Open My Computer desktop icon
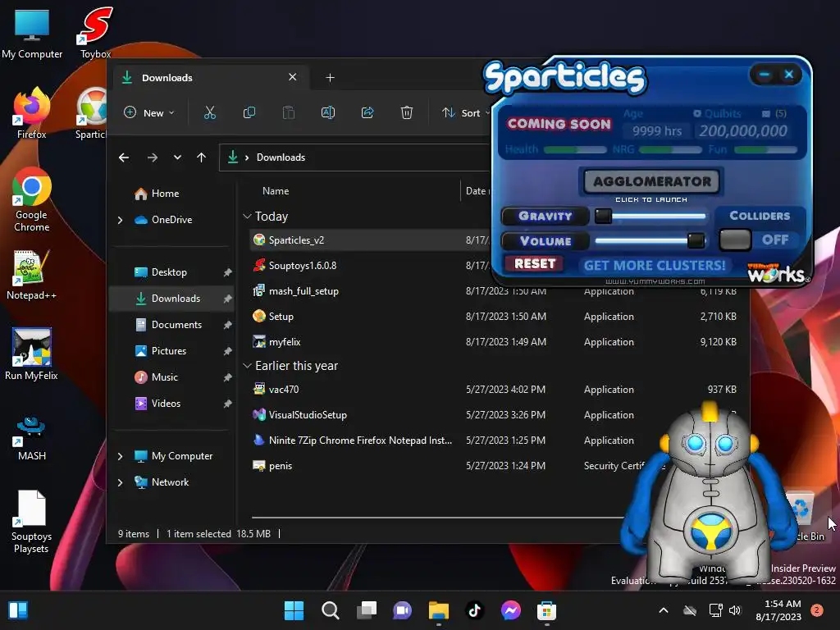The width and height of the screenshot is (840, 630). (x=32, y=32)
